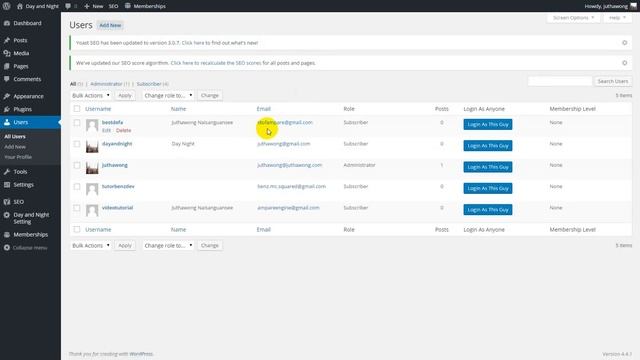Dismiss the SEO score algorithm notice
This screenshot has height=360, width=640.
tap(624, 63)
